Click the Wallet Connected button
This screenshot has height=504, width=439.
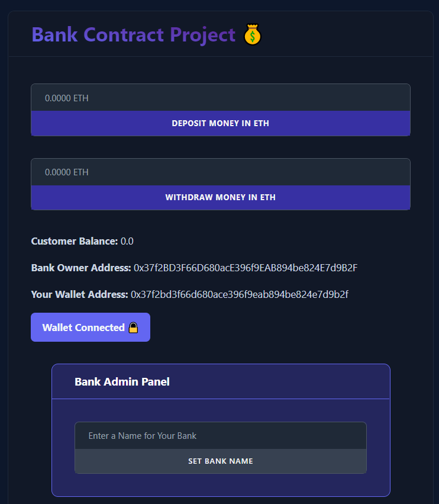(90, 327)
